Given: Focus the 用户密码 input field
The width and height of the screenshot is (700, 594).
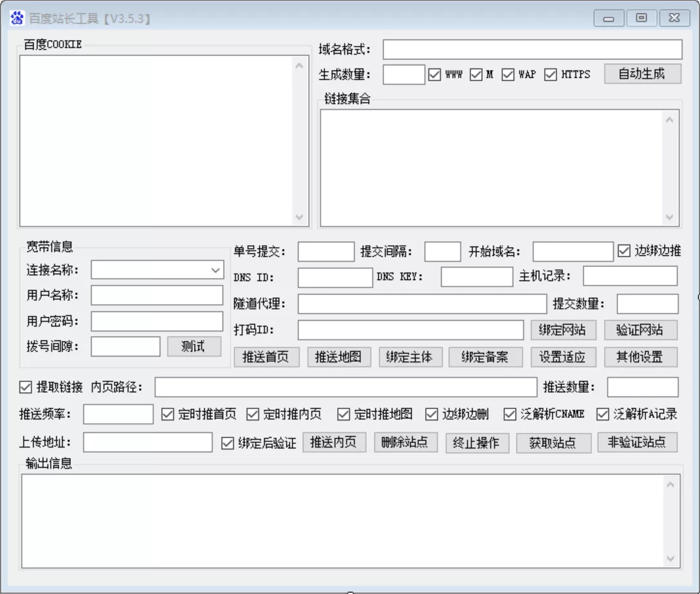Looking at the screenshot, I should (157, 321).
